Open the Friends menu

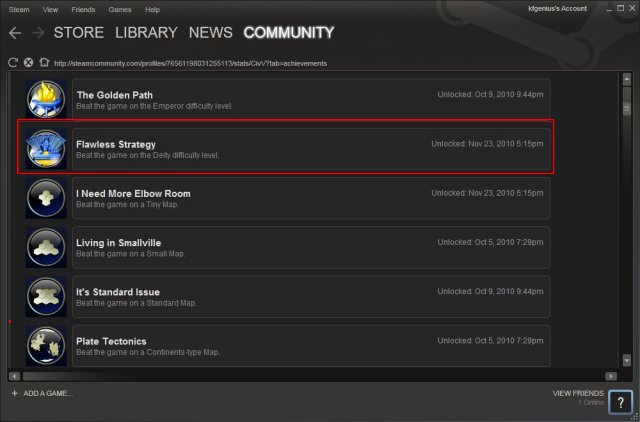click(x=83, y=9)
